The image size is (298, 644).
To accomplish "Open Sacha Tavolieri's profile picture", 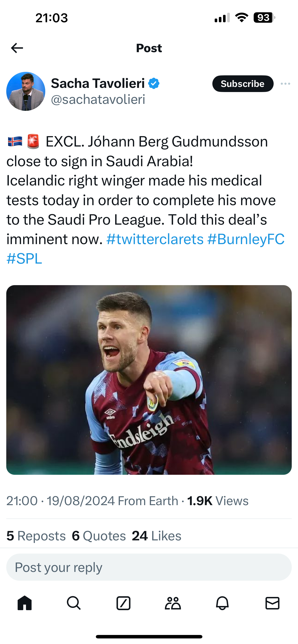I will tap(26, 91).
